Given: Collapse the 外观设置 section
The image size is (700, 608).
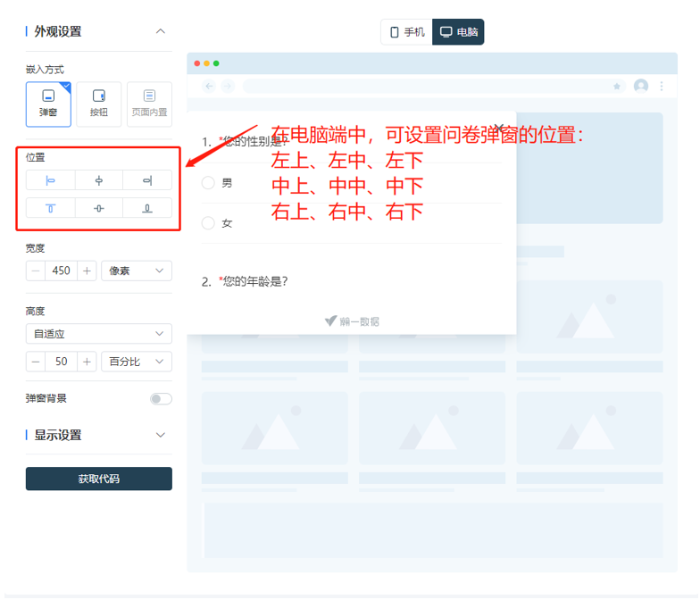Looking at the screenshot, I should tap(161, 31).
